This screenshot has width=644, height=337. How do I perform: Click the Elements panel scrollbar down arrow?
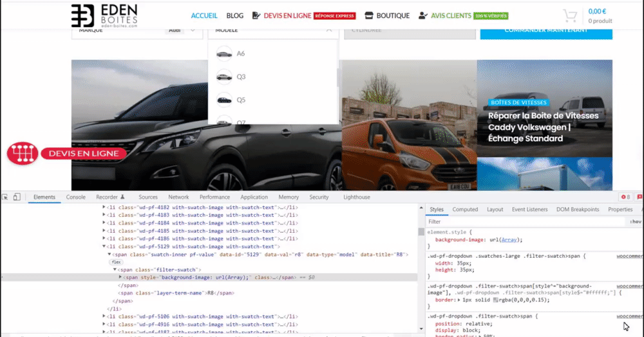tap(421, 329)
